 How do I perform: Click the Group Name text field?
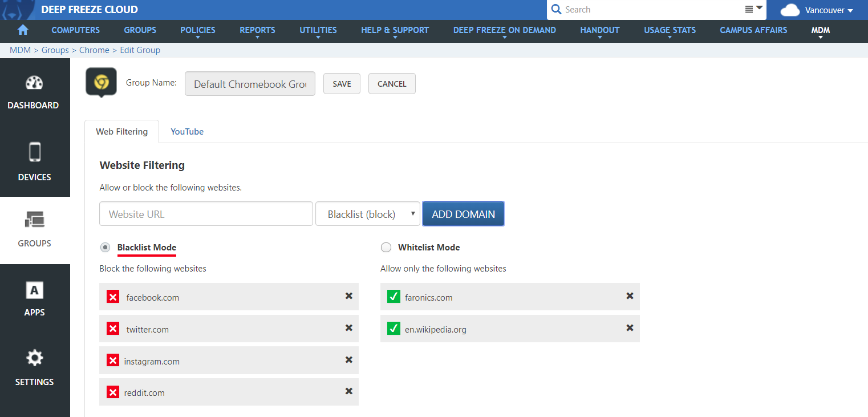(250, 83)
